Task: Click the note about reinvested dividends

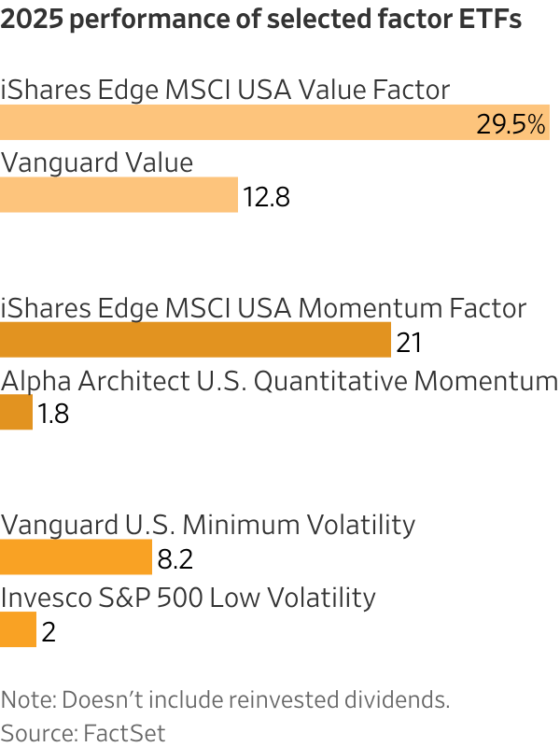Action: 225,700
